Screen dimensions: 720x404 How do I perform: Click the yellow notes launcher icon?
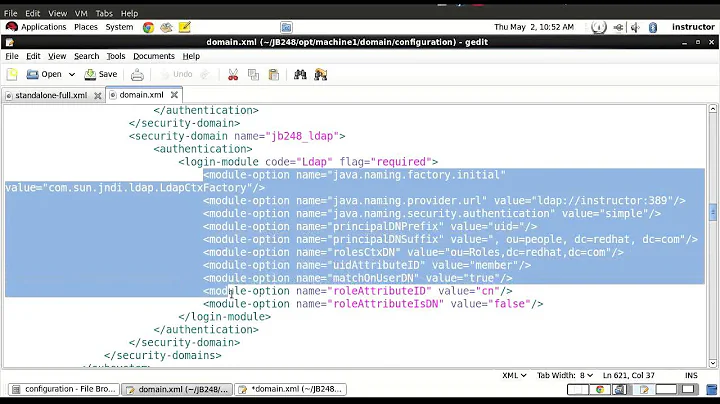pos(185,28)
